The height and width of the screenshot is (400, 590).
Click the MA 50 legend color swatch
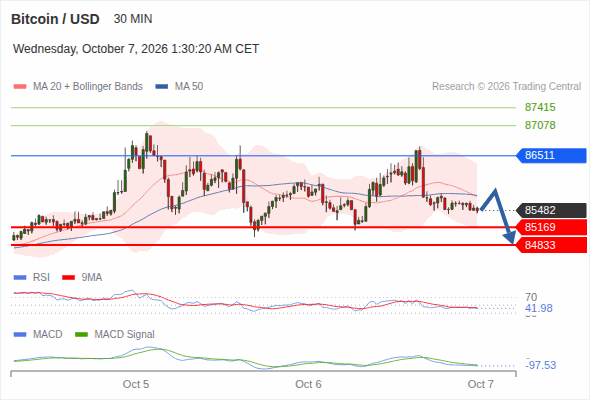click(x=162, y=87)
